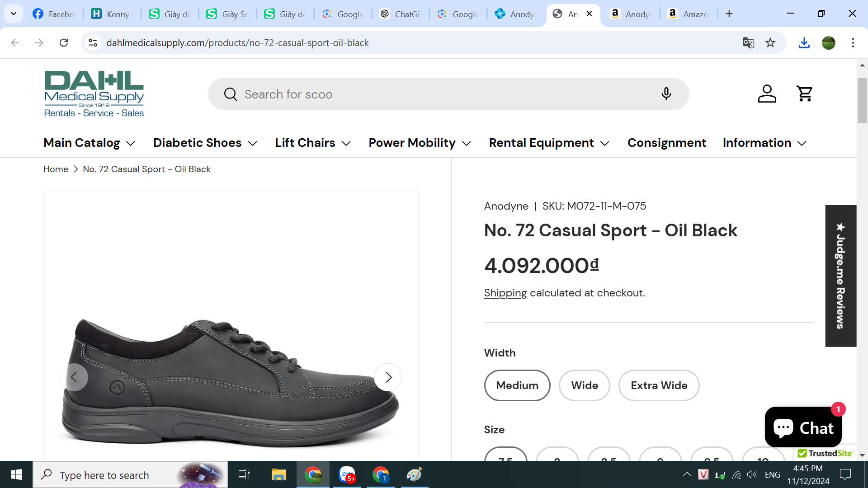The width and height of the screenshot is (868, 488).
Task: Select Wide width option
Action: tap(584, 385)
